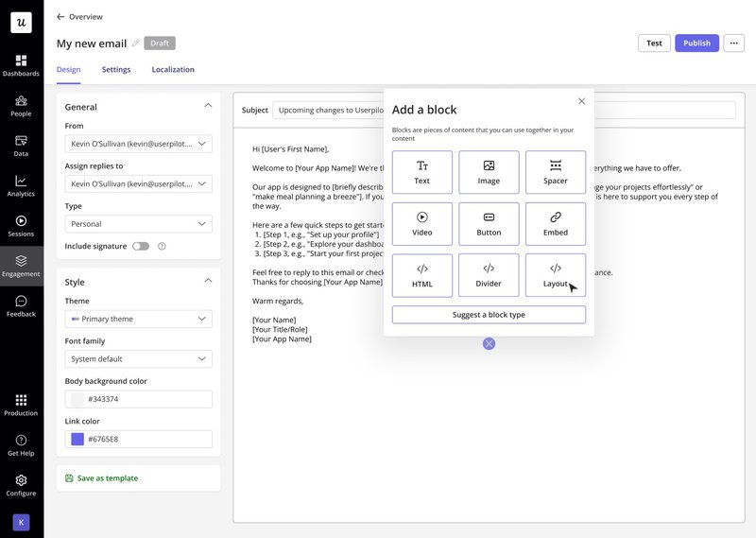This screenshot has height=538, width=756.
Task: Click the Publish button
Action: coord(697,43)
